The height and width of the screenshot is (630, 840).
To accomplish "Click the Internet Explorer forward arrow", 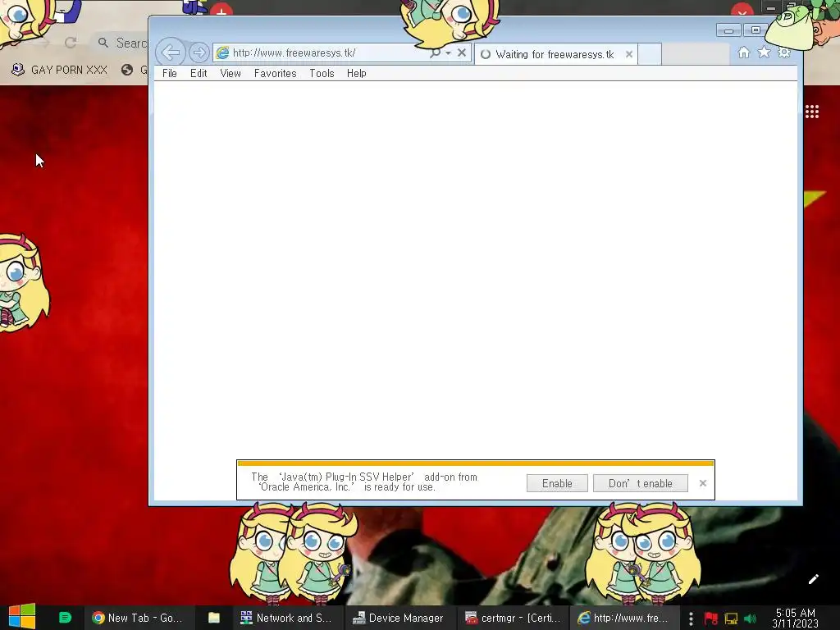I will (199, 52).
